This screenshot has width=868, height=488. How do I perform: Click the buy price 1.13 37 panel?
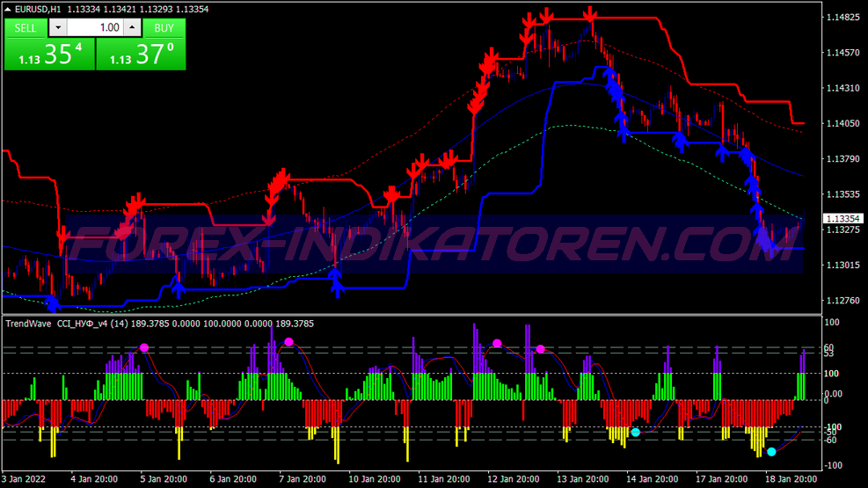(x=142, y=55)
